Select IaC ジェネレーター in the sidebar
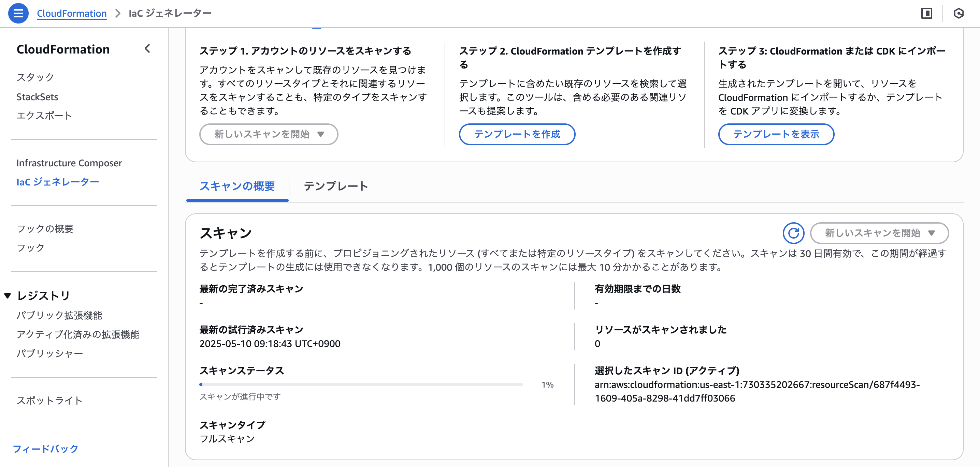The height and width of the screenshot is (467, 980). [58, 182]
